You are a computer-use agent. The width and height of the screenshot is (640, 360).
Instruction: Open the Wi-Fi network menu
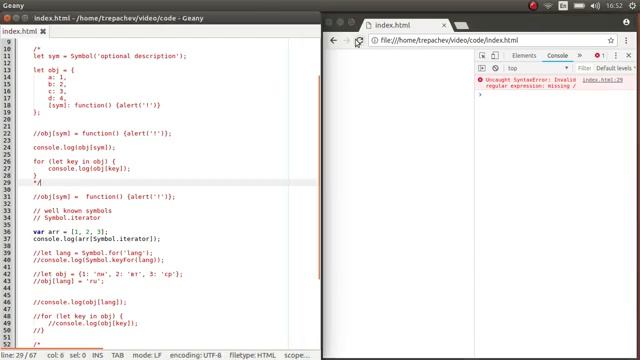[548, 6]
